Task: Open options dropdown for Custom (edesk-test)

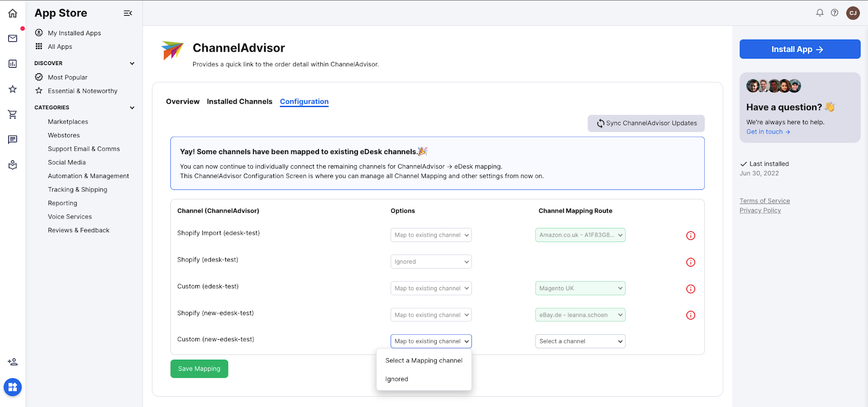Action: [431, 288]
